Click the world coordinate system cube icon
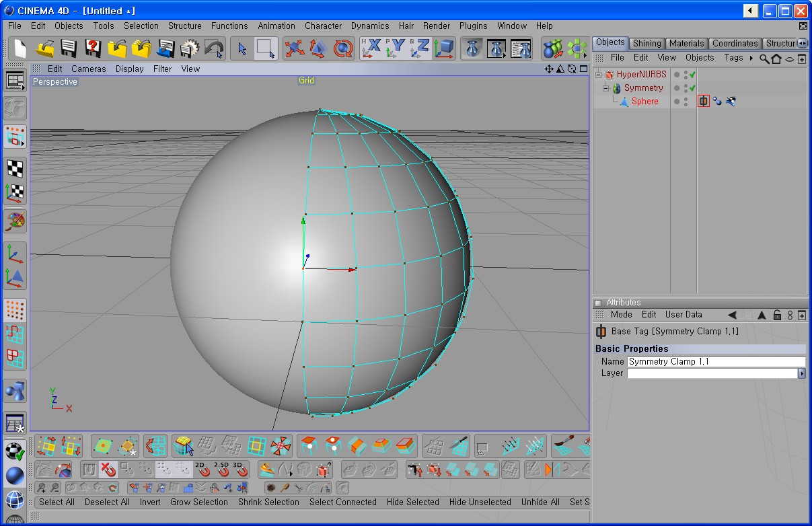 tap(444, 48)
